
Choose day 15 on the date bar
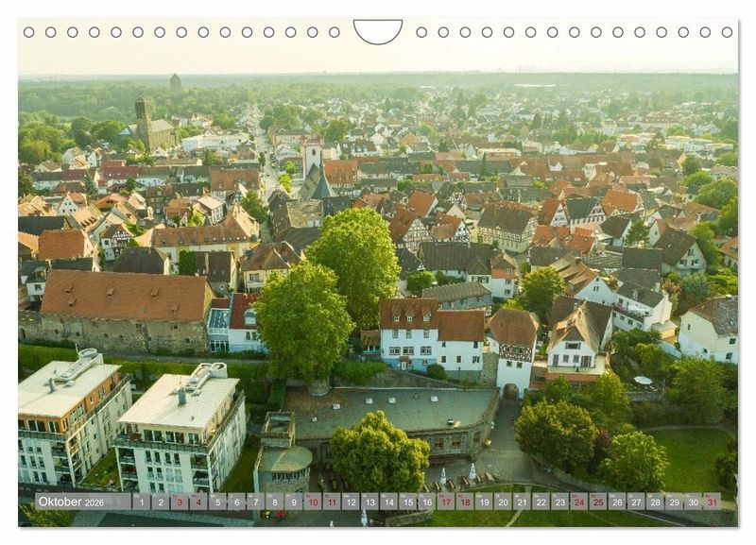407,502
